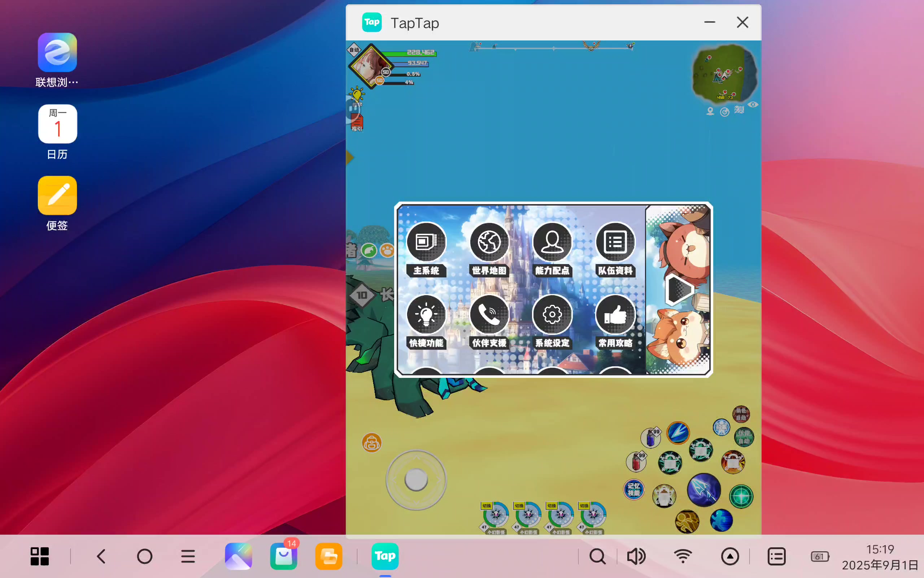Open the app store with badge 14
Viewport: 924px width, 578px height.
(284, 556)
